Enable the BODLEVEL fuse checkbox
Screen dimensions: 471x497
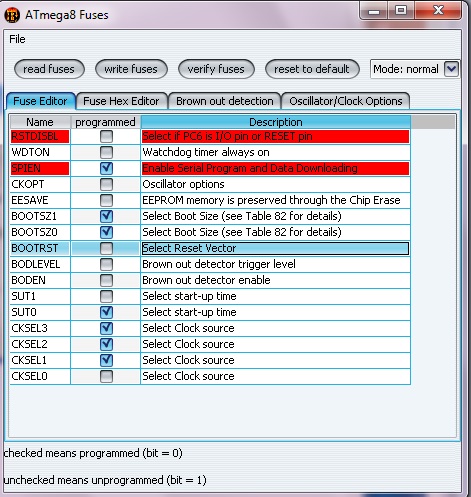(106, 264)
